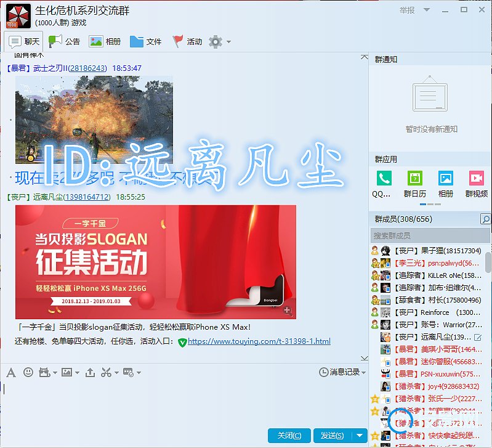Select member 迷你警服
The height and width of the screenshot is (448, 492).
pyautogui.click(x=427, y=362)
